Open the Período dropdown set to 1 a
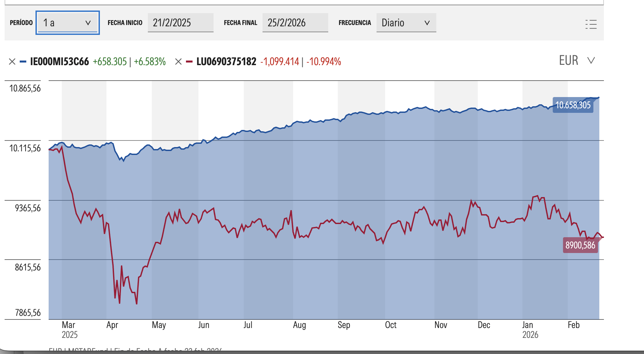The image size is (644, 354). 67,23
